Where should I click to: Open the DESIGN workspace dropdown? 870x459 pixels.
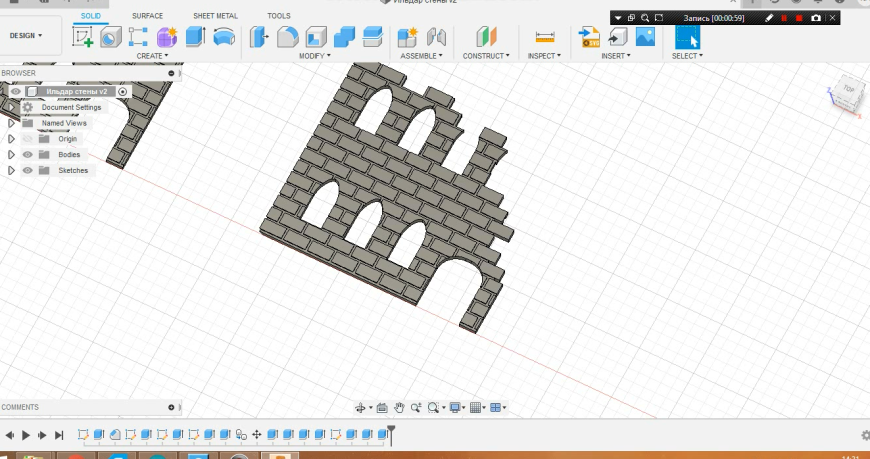pos(26,35)
